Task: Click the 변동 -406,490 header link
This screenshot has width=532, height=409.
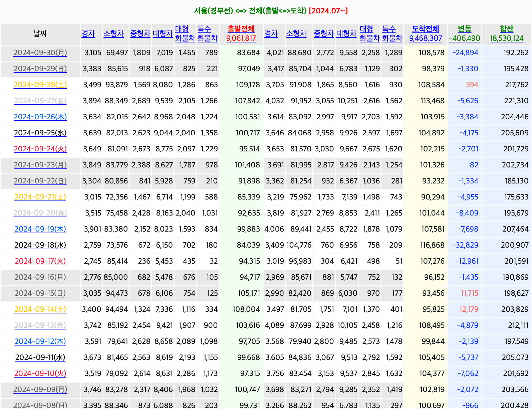Action: (x=465, y=34)
